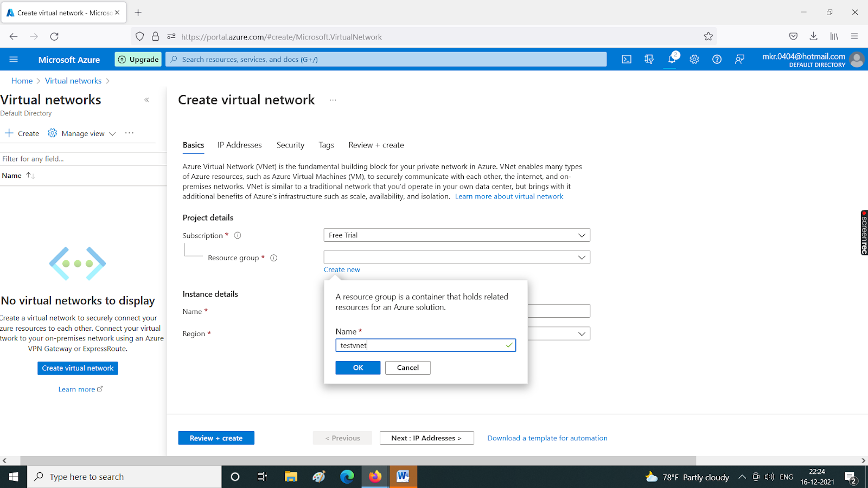Image resolution: width=868 pixels, height=488 pixels.
Task: Close the Create virtual network browser tab
Action: point(117,12)
